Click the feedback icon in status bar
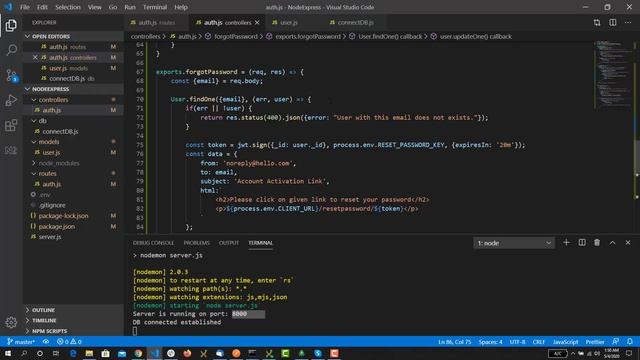This screenshot has height=360, width=640. click(616, 342)
